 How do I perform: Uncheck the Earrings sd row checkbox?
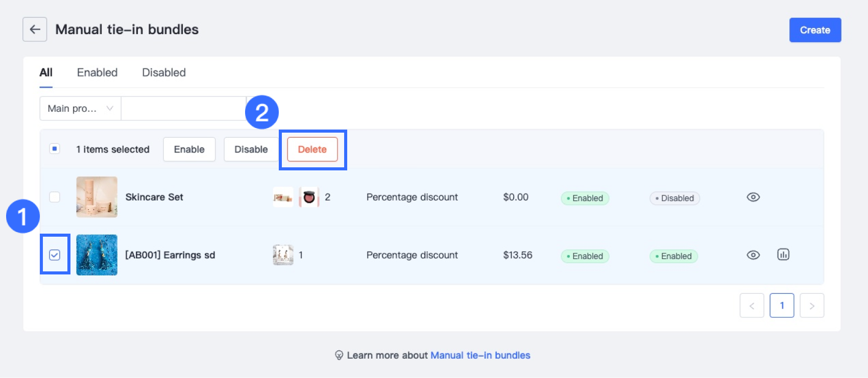(x=55, y=255)
